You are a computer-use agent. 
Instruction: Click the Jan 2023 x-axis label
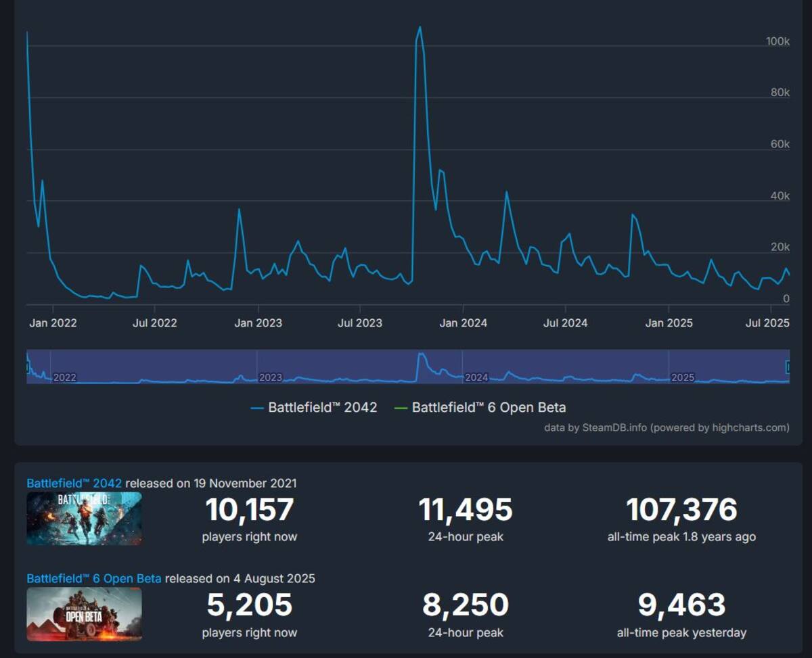coord(258,323)
